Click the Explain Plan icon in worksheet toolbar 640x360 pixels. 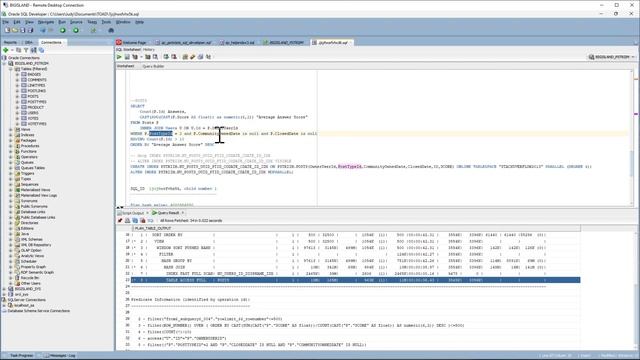pyautogui.click(x=135, y=57)
